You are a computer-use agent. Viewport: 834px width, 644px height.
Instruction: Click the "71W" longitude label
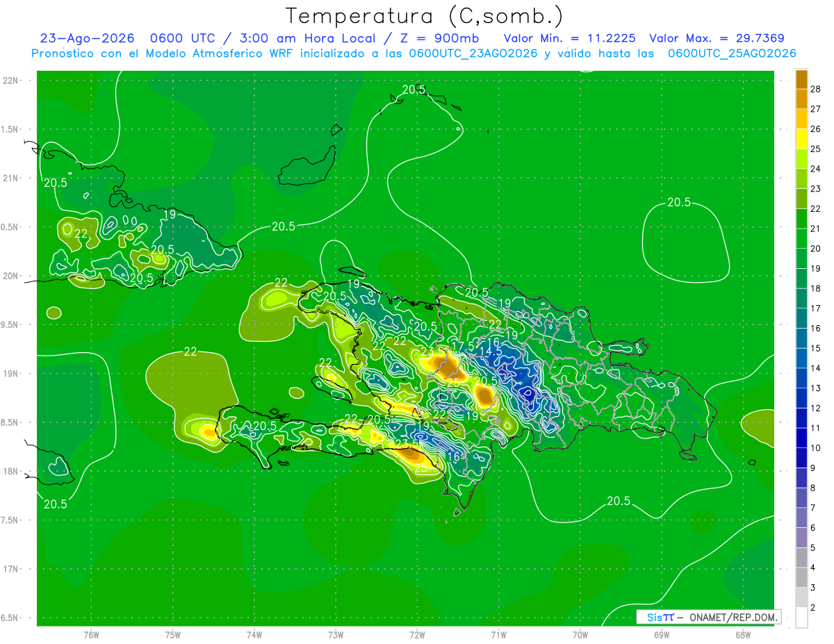(x=498, y=635)
